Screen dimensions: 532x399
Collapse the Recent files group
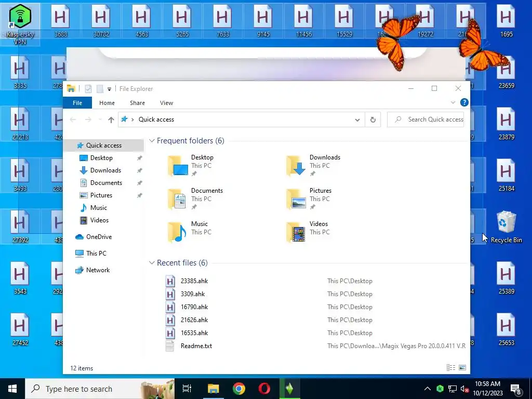(x=152, y=262)
